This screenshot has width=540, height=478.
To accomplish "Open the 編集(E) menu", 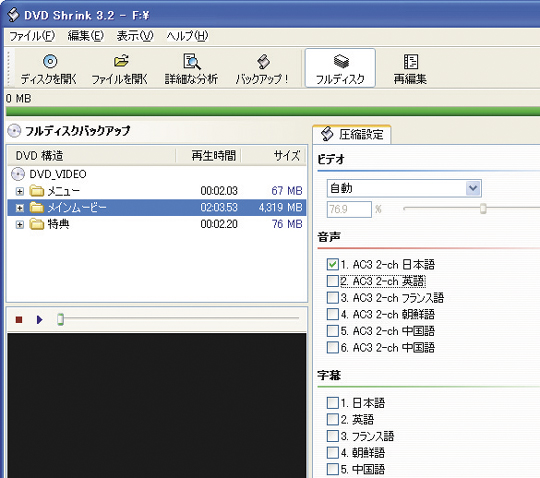I will click(x=86, y=36).
